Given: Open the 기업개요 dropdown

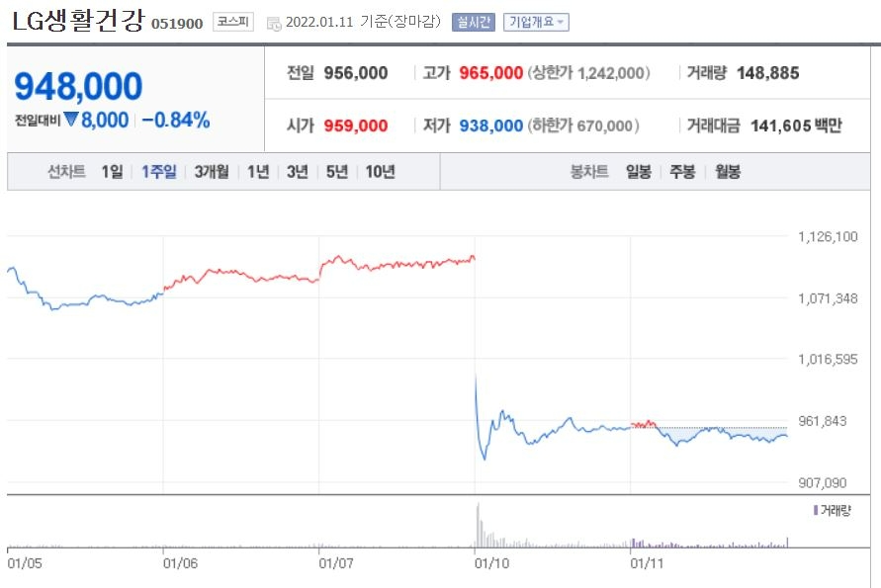Looking at the screenshot, I should coord(533,20).
